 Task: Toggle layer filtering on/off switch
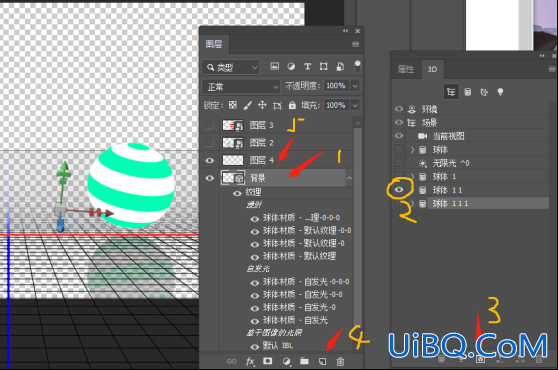(357, 66)
